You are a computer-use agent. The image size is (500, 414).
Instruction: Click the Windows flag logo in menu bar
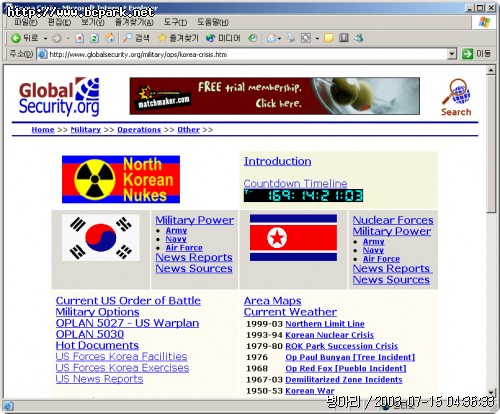(484, 22)
